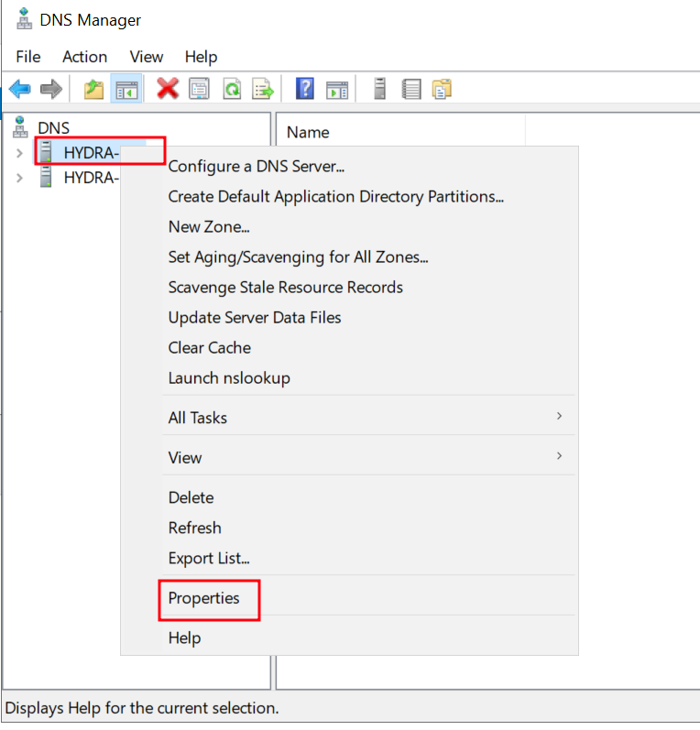Click the DNS Manager title bar icon
This screenshot has height=730, width=700.
[x=24, y=19]
